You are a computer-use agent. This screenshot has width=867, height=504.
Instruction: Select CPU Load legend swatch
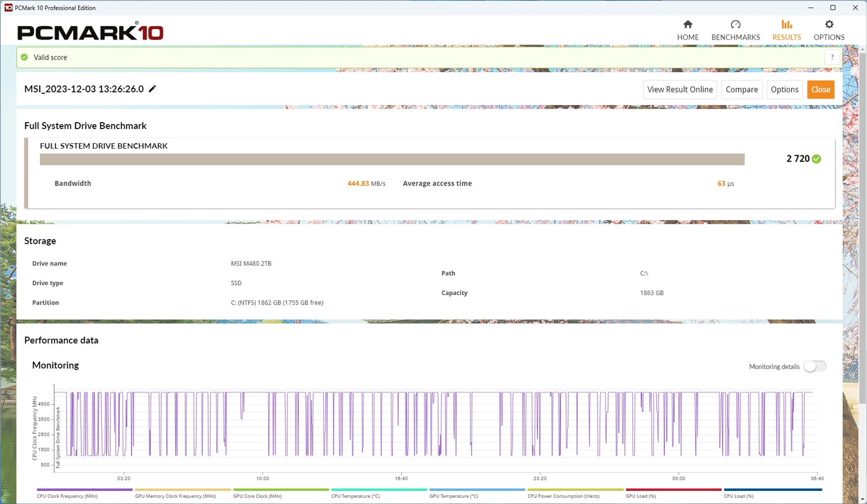point(773,490)
